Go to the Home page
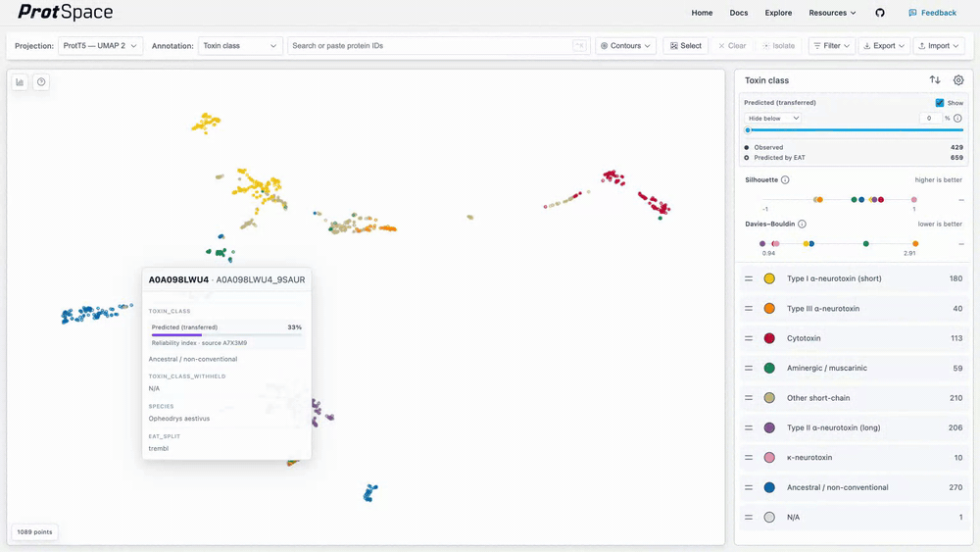 click(702, 13)
